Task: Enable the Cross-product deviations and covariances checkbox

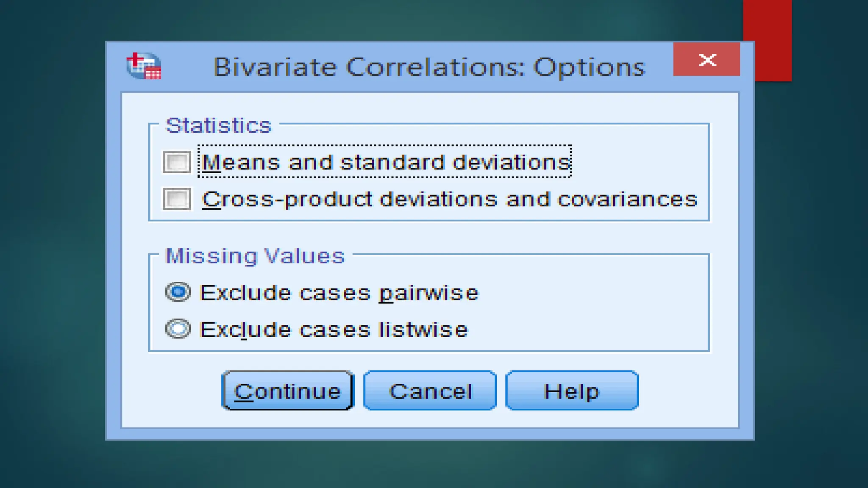Action: click(177, 199)
